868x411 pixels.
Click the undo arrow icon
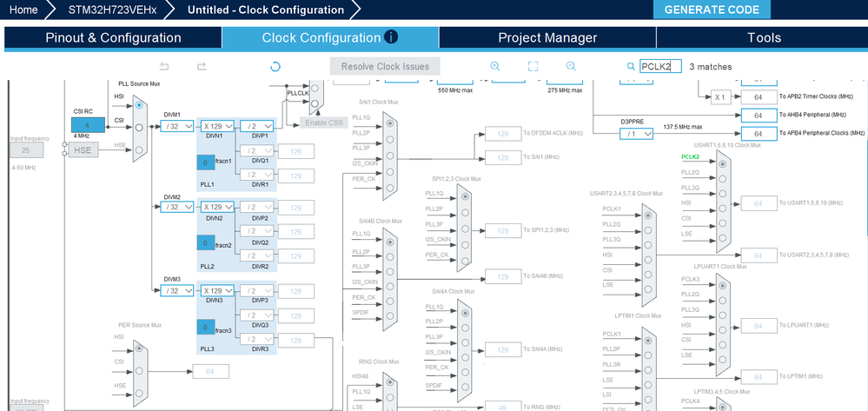click(164, 66)
